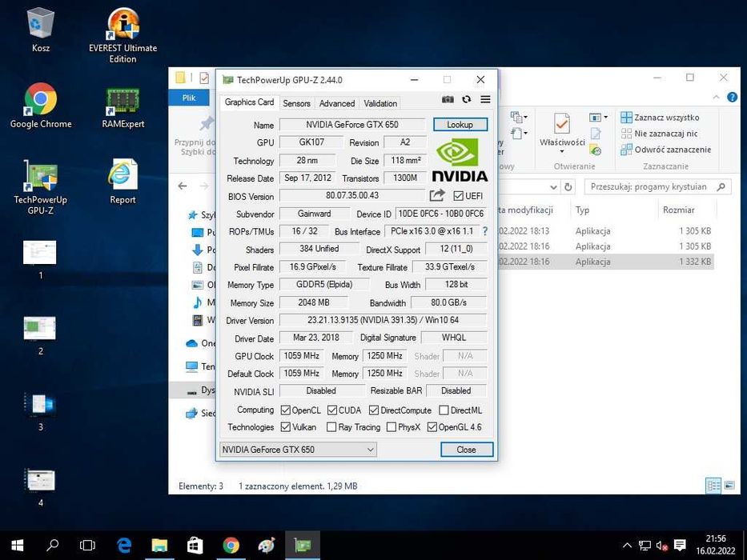
Task: Click the GPU-Z screenshot camera icon
Action: [448, 100]
